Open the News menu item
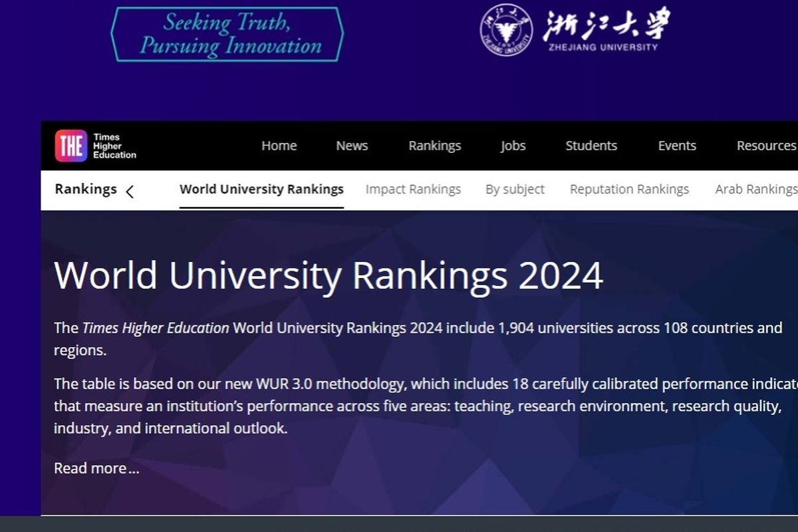 pyautogui.click(x=352, y=146)
